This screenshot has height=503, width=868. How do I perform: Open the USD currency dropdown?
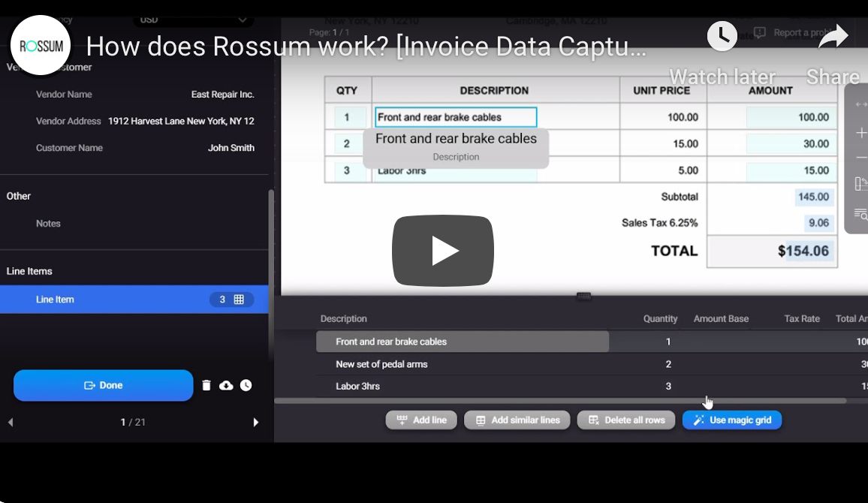click(193, 20)
